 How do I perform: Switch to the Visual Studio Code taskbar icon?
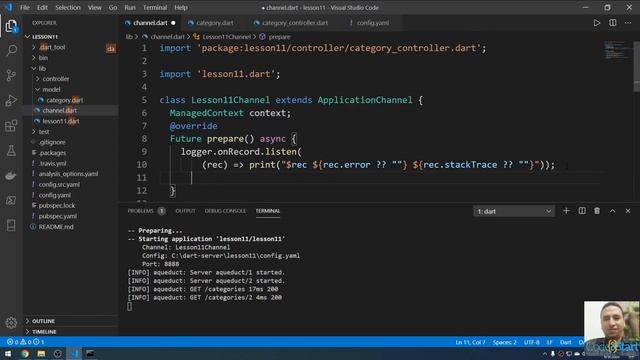click(x=74, y=353)
